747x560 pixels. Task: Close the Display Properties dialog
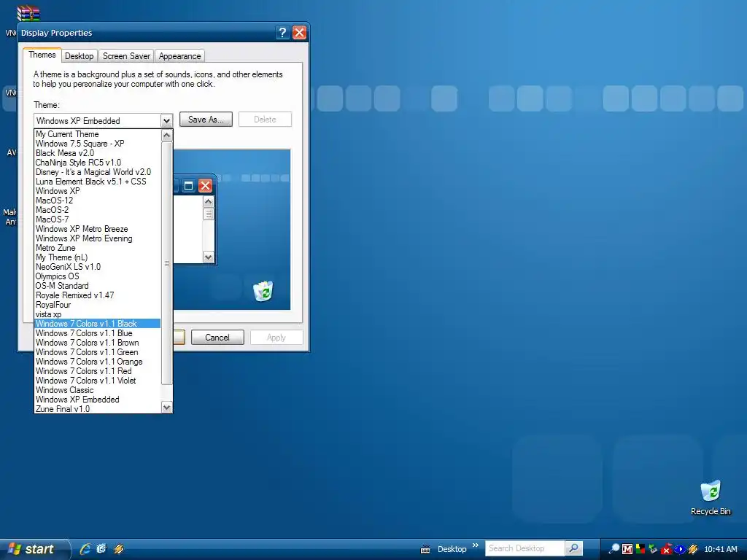click(299, 32)
